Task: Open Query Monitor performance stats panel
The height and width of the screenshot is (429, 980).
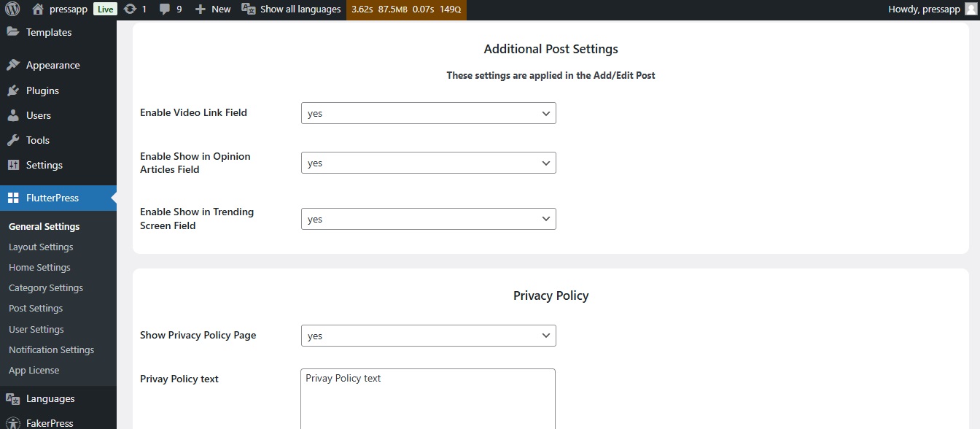Action: [x=406, y=9]
